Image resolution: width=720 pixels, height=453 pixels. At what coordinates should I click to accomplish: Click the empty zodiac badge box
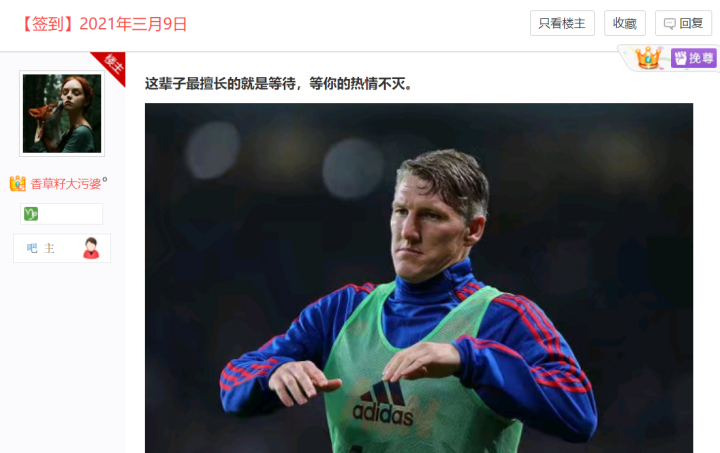(x=62, y=214)
